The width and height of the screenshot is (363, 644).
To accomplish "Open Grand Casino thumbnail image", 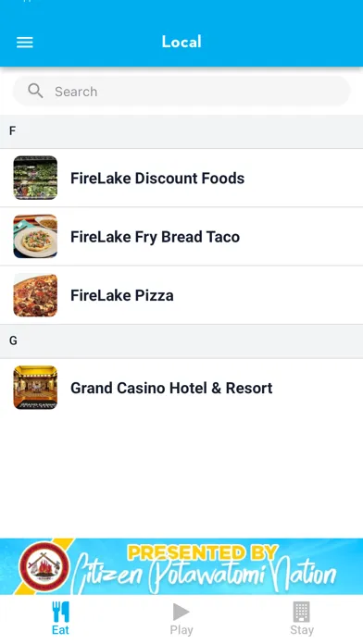I will pos(35,388).
